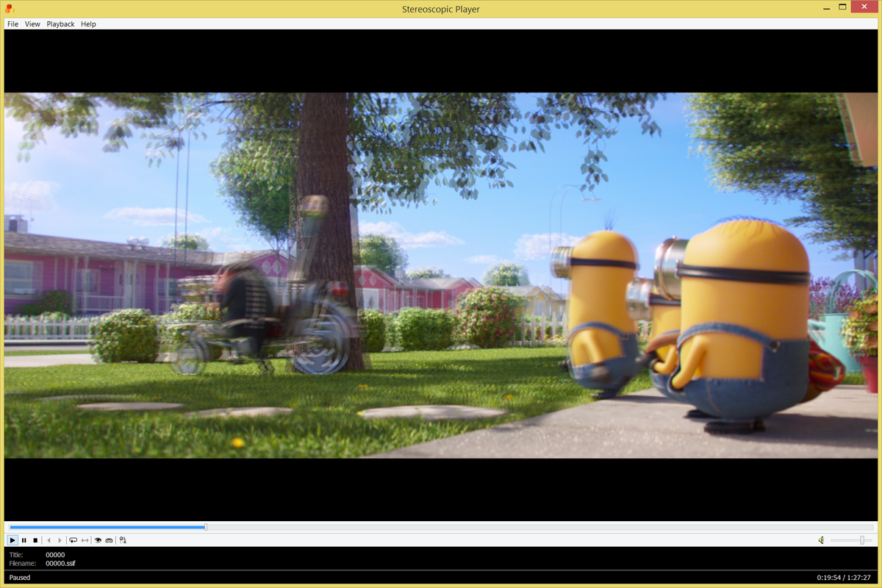
Task: Click the volume slider handle
Action: pyautogui.click(x=861, y=540)
